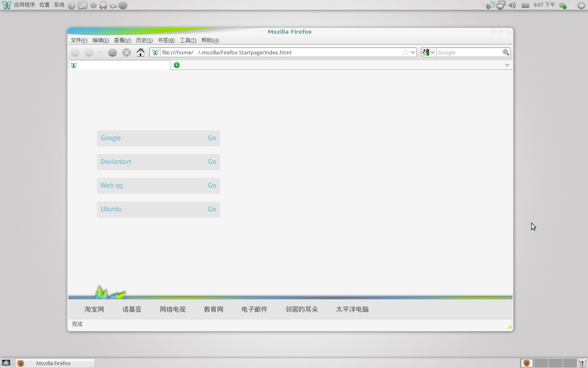The width and height of the screenshot is (588, 368).
Task: Click the network monitors tray icon
Action: (x=501, y=5)
